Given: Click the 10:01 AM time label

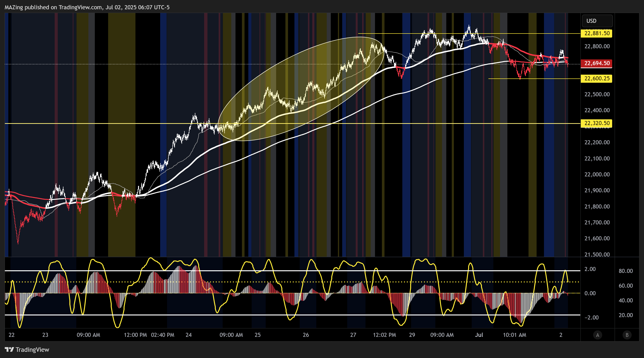Looking at the screenshot, I should coord(514,335).
